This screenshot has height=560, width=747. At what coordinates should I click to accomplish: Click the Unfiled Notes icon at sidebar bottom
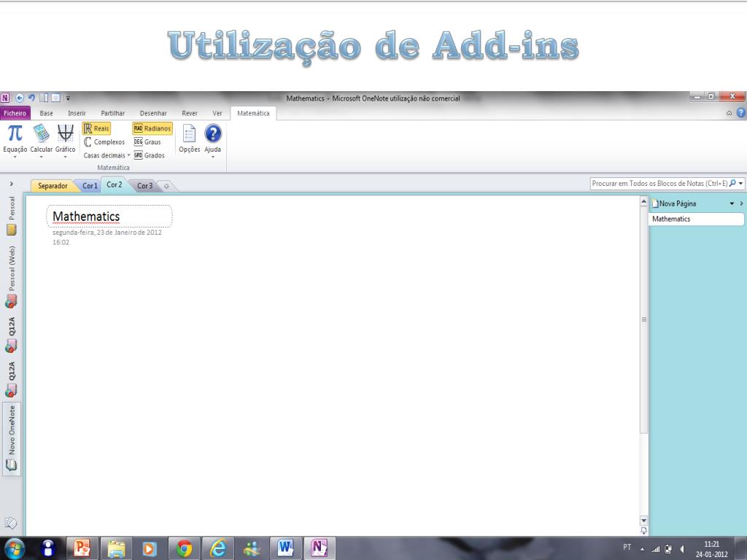(x=10, y=523)
